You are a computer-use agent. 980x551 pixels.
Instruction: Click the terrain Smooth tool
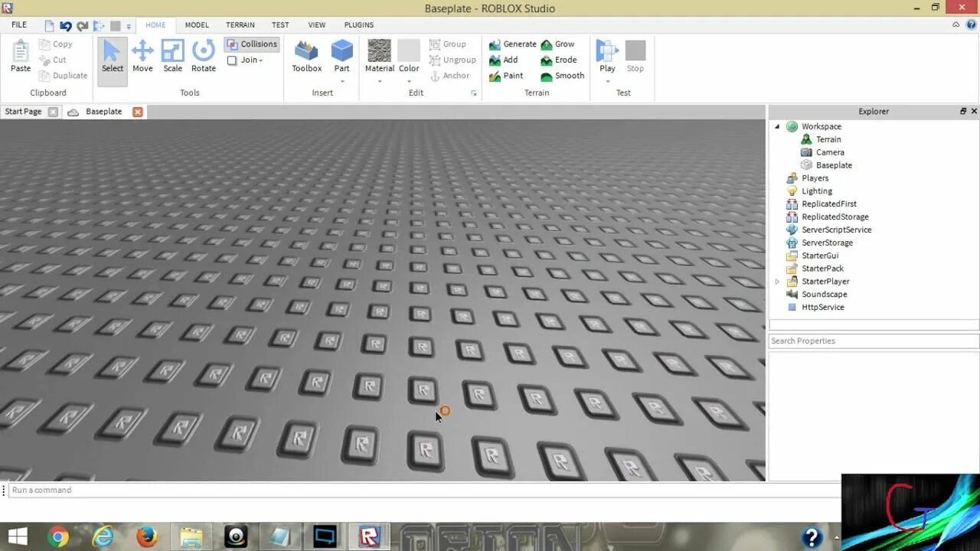(563, 76)
